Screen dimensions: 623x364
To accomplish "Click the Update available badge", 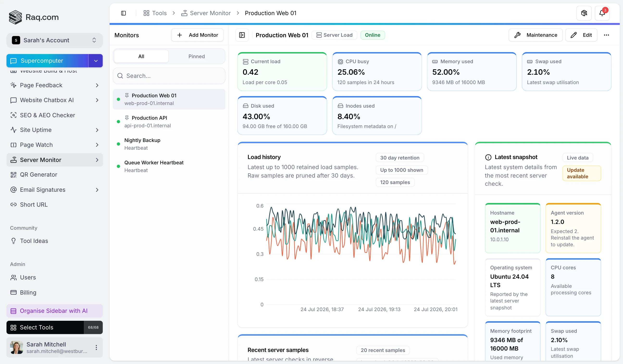I will [x=581, y=173].
